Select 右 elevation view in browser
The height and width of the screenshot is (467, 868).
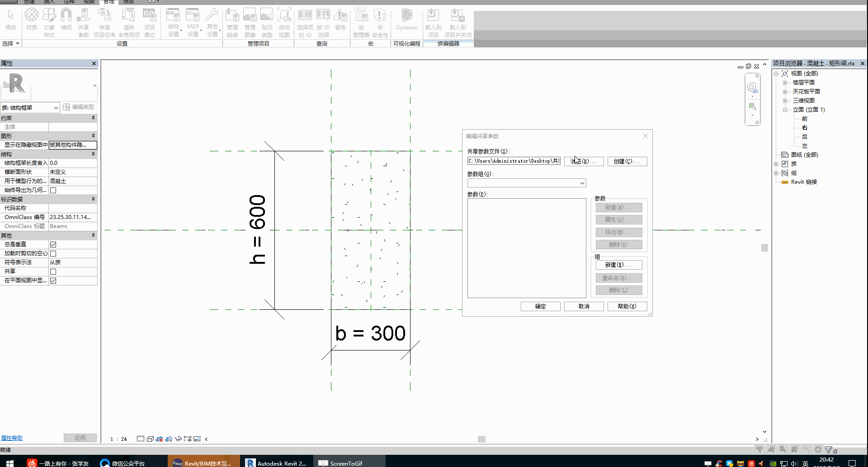pos(804,128)
